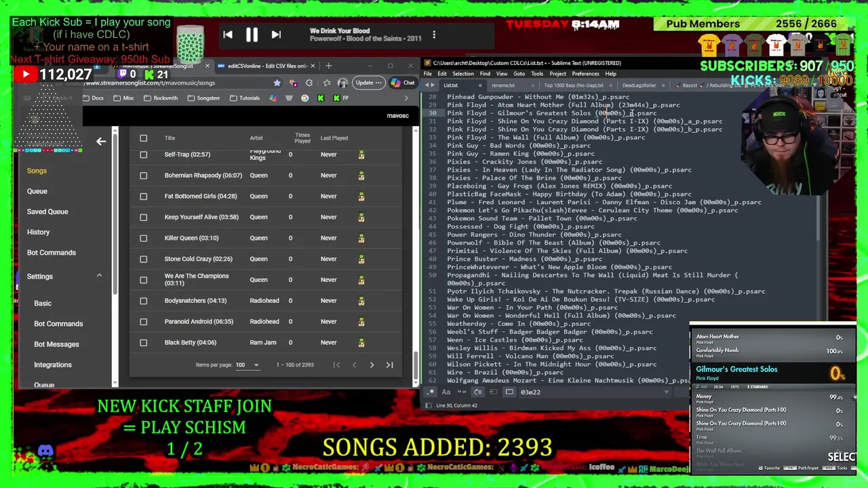The image size is (868, 488).
Task: Toggle wrap search in Sublime find panel
Action: click(477, 392)
